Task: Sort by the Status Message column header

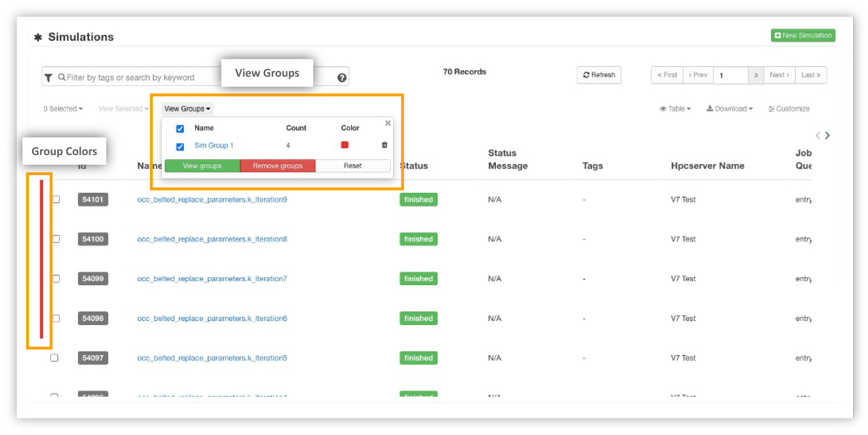Action: pos(508,160)
